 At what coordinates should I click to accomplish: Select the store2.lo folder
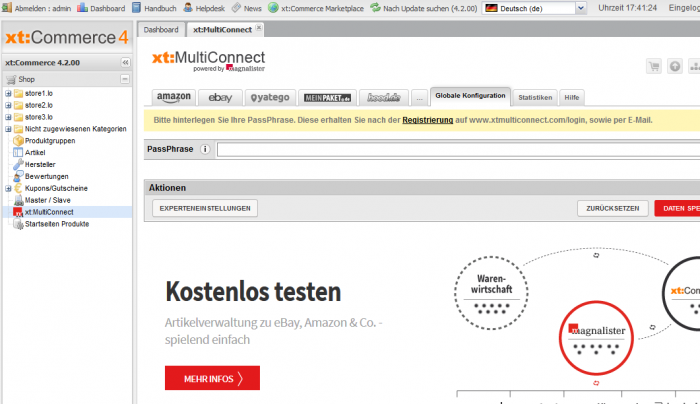(33, 105)
